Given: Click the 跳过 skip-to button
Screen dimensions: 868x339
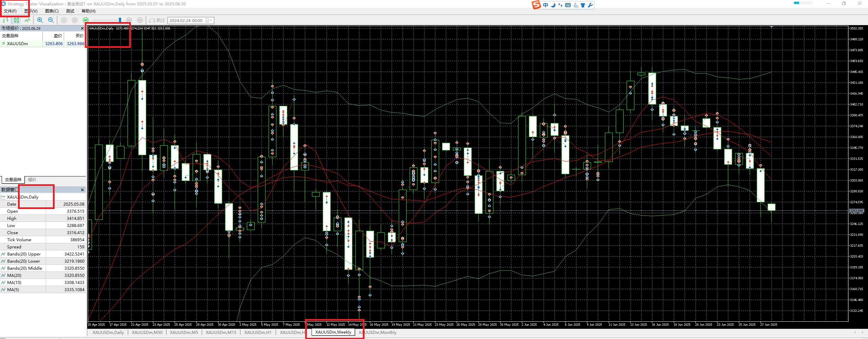Looking at the screenshot, I should [x=157, y=20].
